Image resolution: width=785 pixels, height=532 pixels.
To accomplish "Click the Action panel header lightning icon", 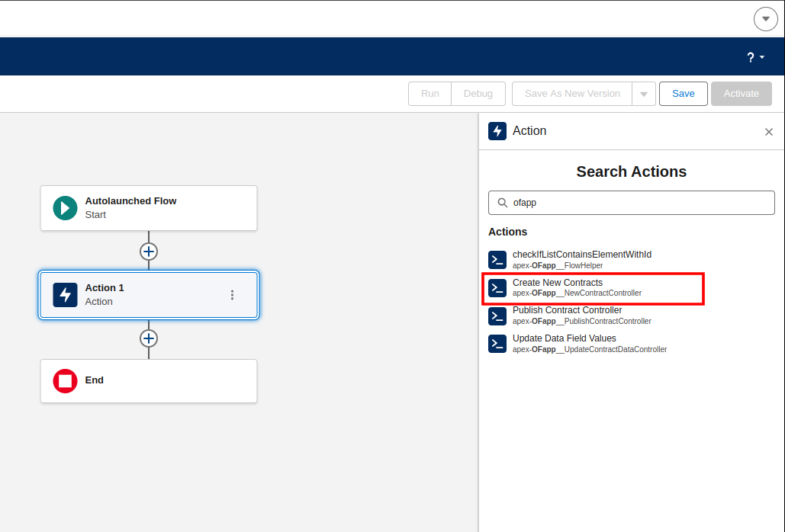I will 497,131.
